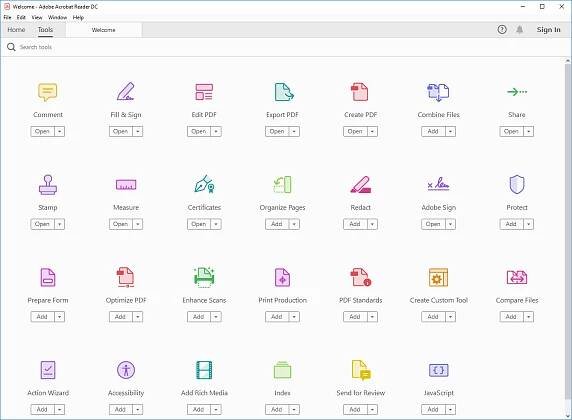Click the green Share arrow icon
Viewport: 572px width, 420px height.
coord(517,92)
